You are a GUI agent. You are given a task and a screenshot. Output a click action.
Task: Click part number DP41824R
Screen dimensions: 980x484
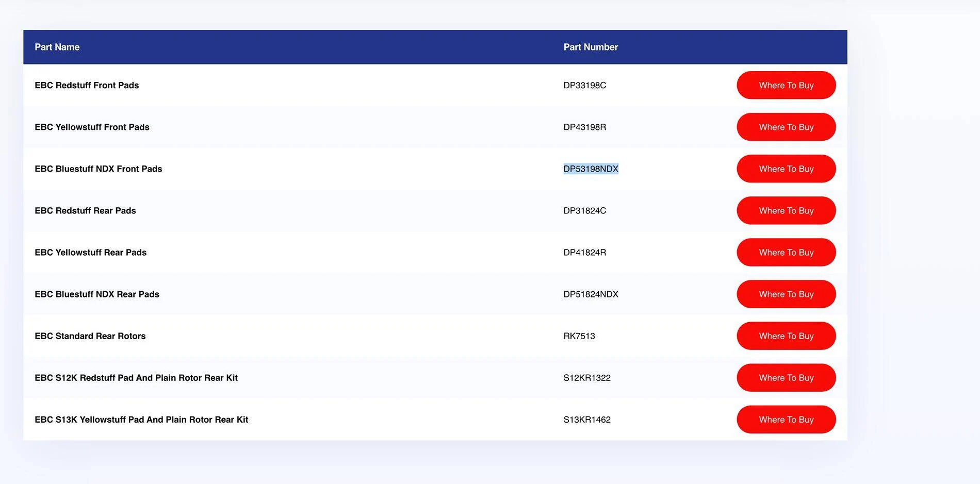pos(585,252)
